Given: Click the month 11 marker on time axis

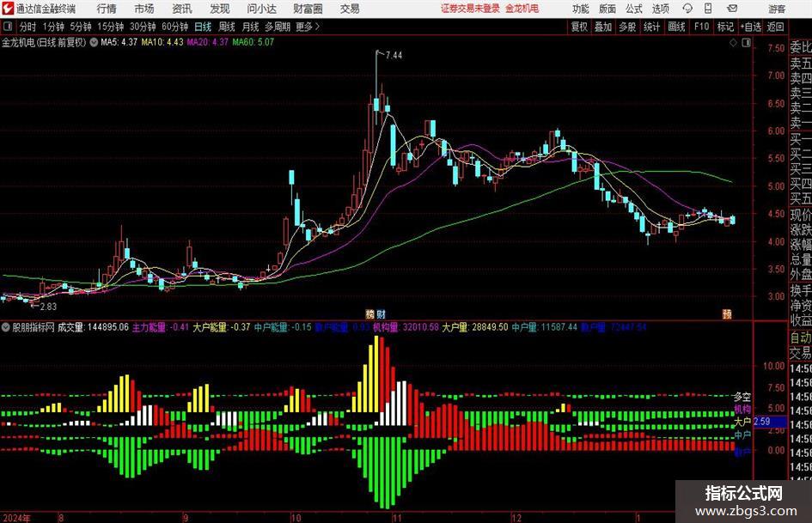Looking at the screenshot, I should tap(396, 518).
